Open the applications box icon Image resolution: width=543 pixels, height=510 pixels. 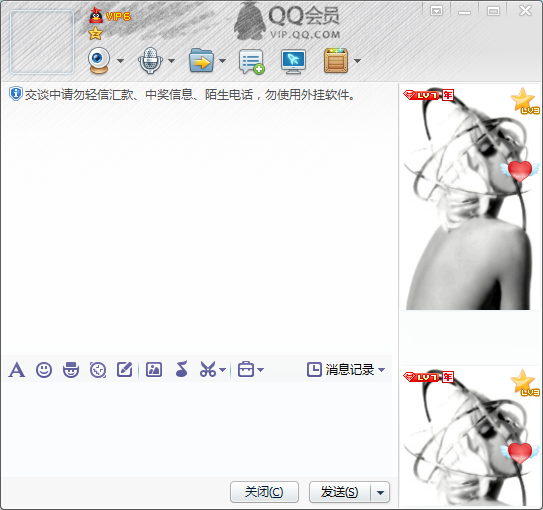pyautogui.click(x=336, y=61)
